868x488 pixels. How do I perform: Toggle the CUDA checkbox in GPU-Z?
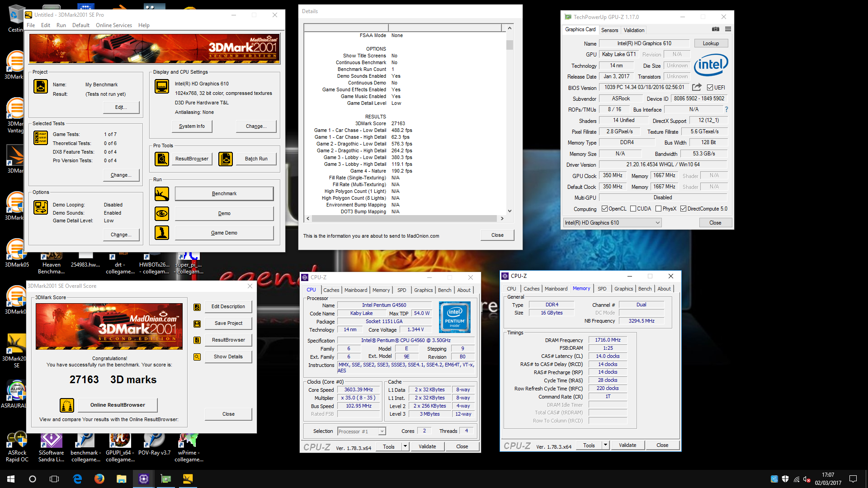(633, 209)
